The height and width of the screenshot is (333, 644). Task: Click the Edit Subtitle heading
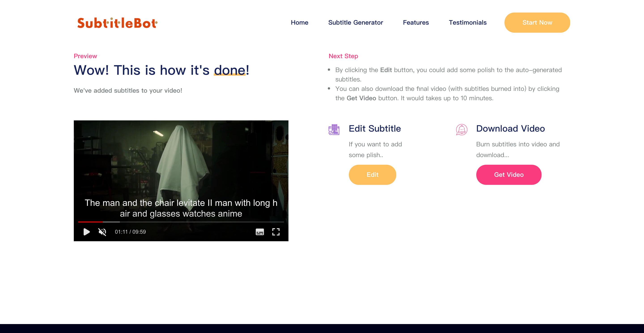coord(375,129)
